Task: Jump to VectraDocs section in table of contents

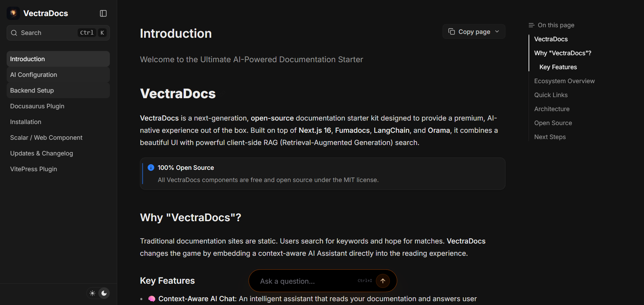Action: 551,39
